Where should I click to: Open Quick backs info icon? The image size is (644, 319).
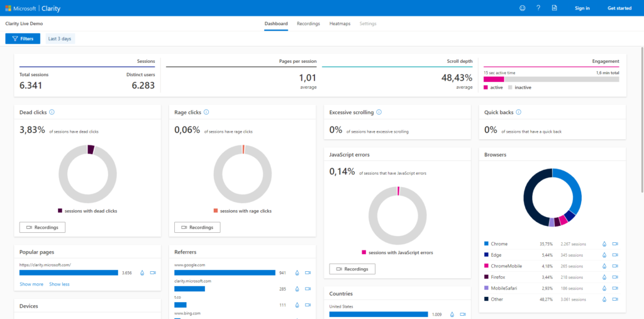pyautogui.click(x=519, y=112)
